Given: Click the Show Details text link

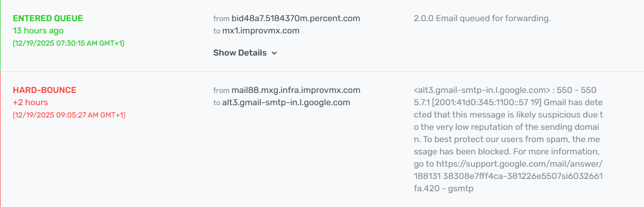Looking at the screenshot, I should pos(240,53).
